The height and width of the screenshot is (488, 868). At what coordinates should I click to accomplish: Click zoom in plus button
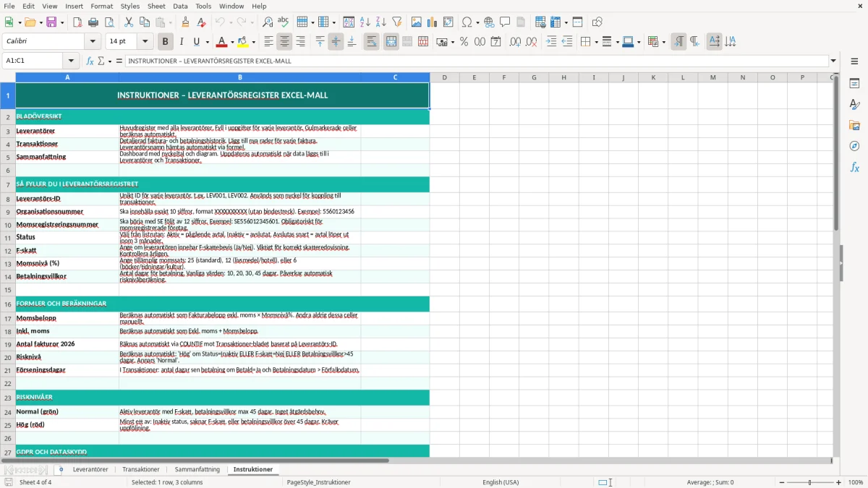point(838,482)
